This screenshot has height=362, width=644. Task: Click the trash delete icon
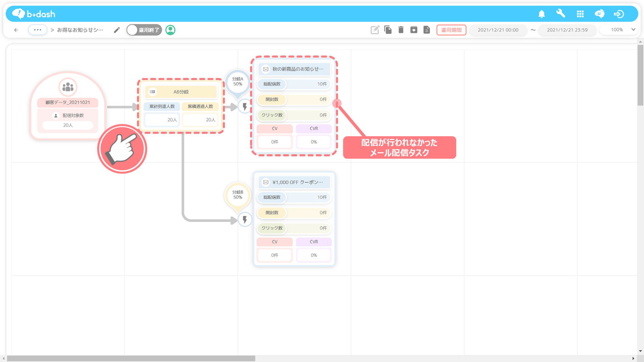(401, 30)
